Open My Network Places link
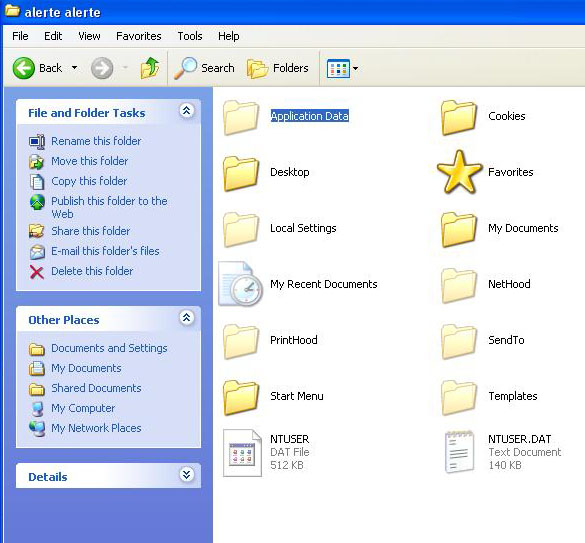The height and width of the screenshot is (543, 585). coord(96,428)
